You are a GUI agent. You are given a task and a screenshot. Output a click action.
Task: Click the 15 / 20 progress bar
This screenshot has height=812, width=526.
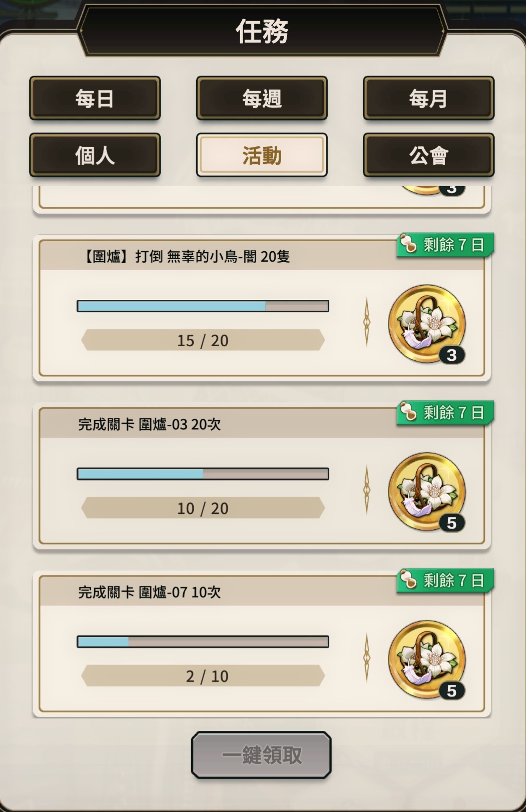[203, 306]
